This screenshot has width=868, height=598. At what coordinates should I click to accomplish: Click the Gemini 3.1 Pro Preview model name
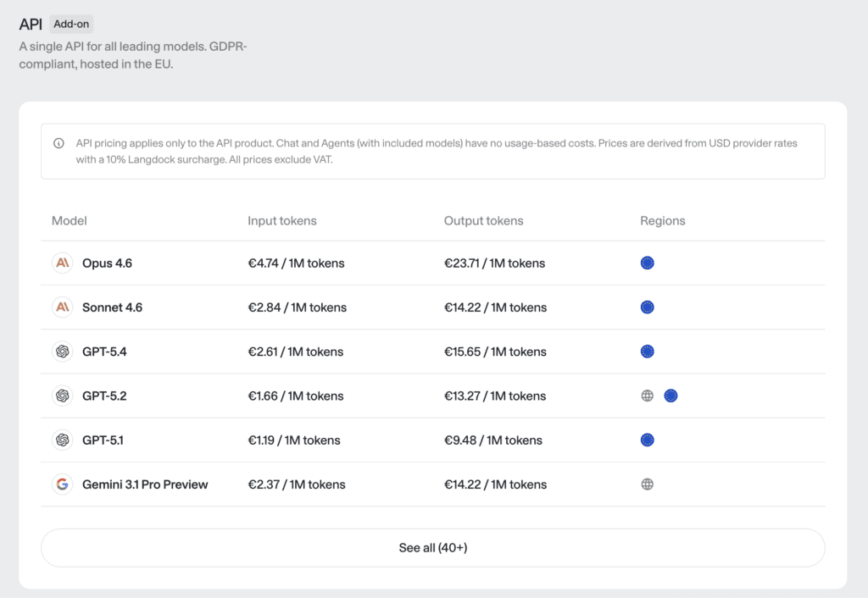tap(145, 484)
